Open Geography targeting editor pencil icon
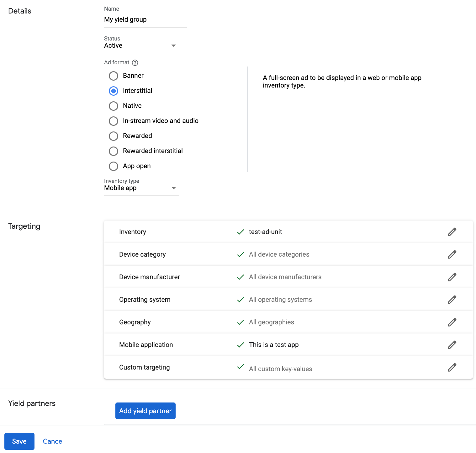This screenshot has height=453, width=476. pyautogui.click(x=452, y=322)
